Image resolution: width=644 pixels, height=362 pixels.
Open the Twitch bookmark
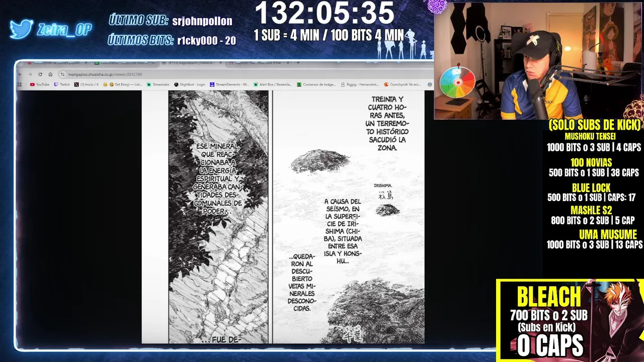(x=62, y=84)
